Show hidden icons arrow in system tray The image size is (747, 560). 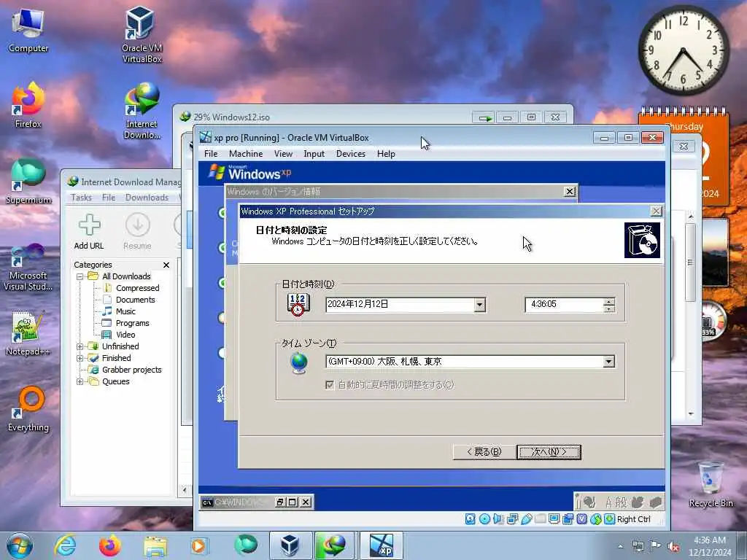620,546
